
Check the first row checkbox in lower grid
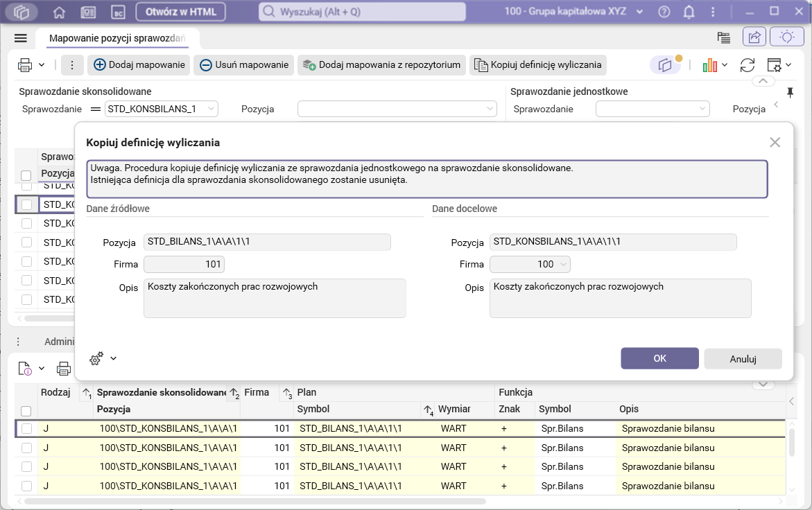click(x=26, y=429)
